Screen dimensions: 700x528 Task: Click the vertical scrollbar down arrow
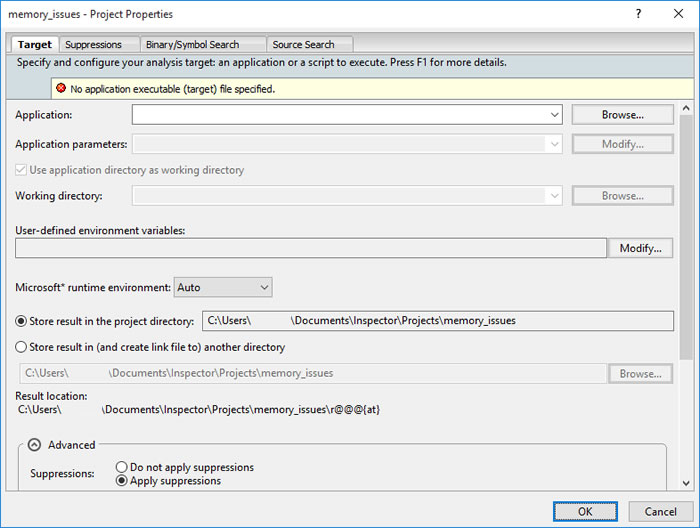click(684, 482)
